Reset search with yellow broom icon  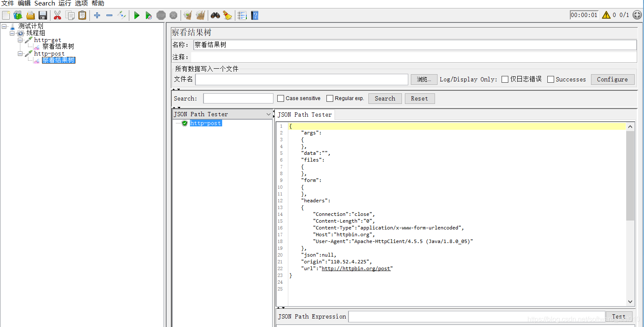coord(228,16)
